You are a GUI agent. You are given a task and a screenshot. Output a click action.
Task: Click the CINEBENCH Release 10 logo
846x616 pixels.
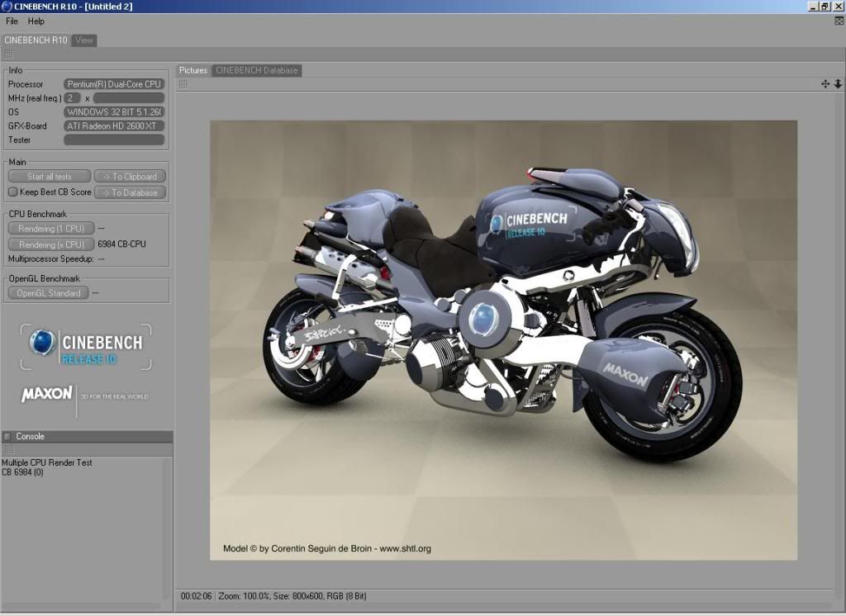(x=86, y=347)
